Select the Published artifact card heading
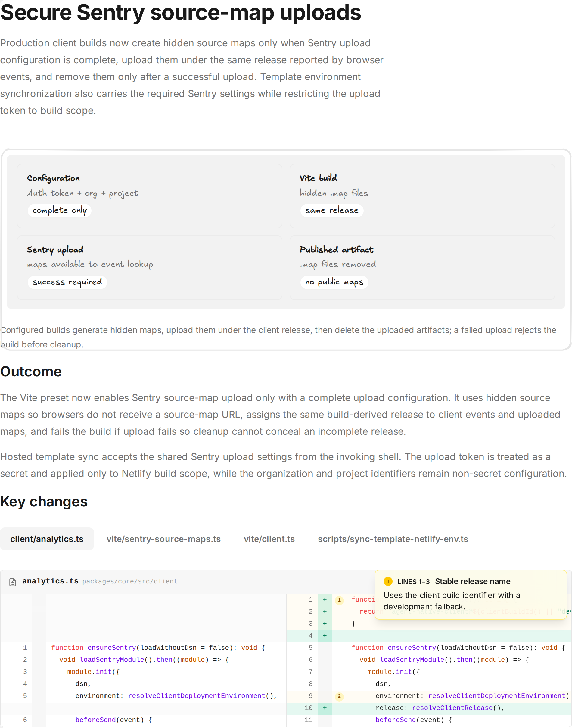 (336, 250)
